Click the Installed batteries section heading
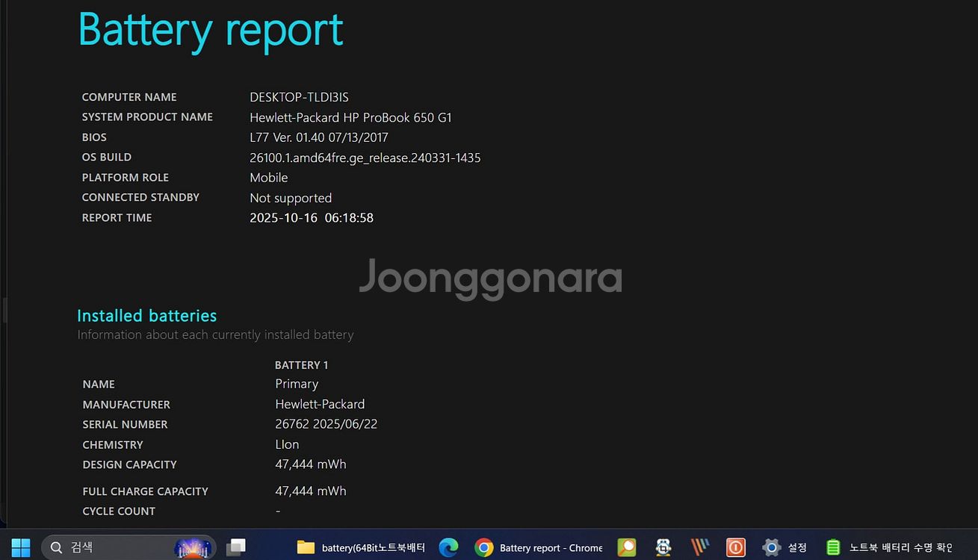The height and width of the screenshot is (560, 978). 146,316
